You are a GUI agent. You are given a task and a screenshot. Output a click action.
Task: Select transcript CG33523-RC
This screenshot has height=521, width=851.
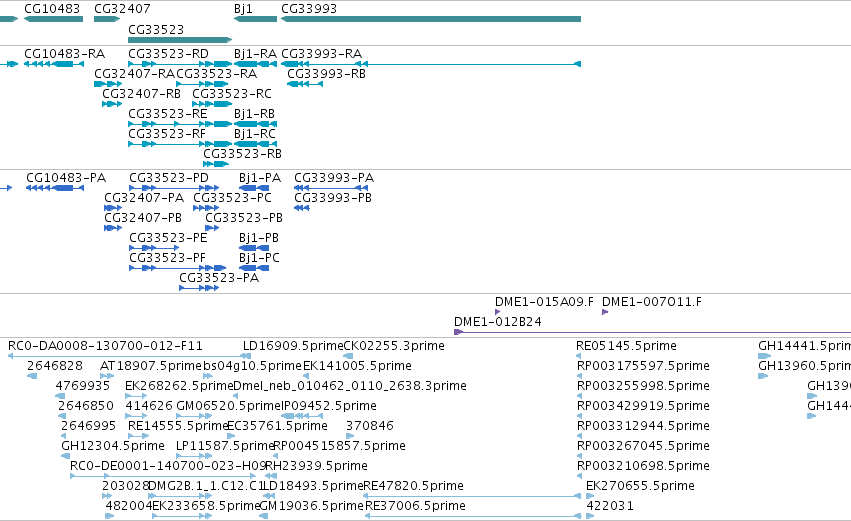(x=232, y=94)
